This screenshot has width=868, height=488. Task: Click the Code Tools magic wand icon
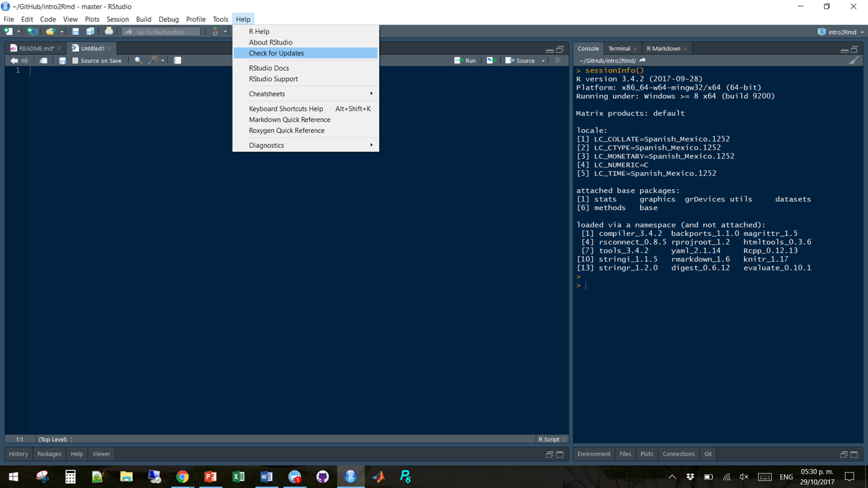point(153,60)
